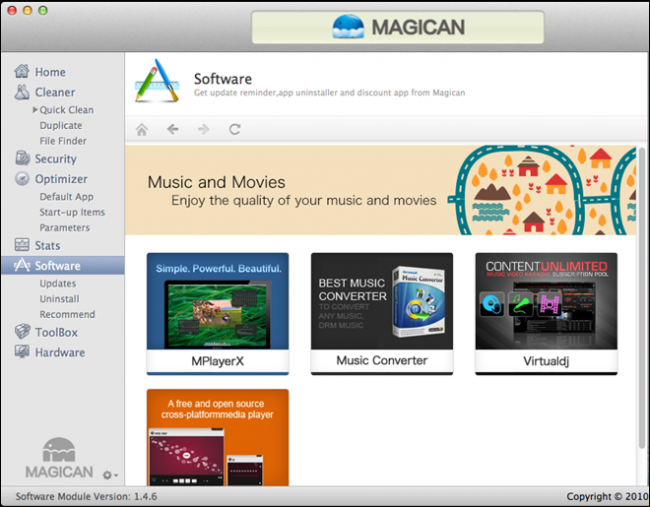Click the large Software app icon in header
The width and height of the screenshot is (650, 507).
[x=157, y=81]
